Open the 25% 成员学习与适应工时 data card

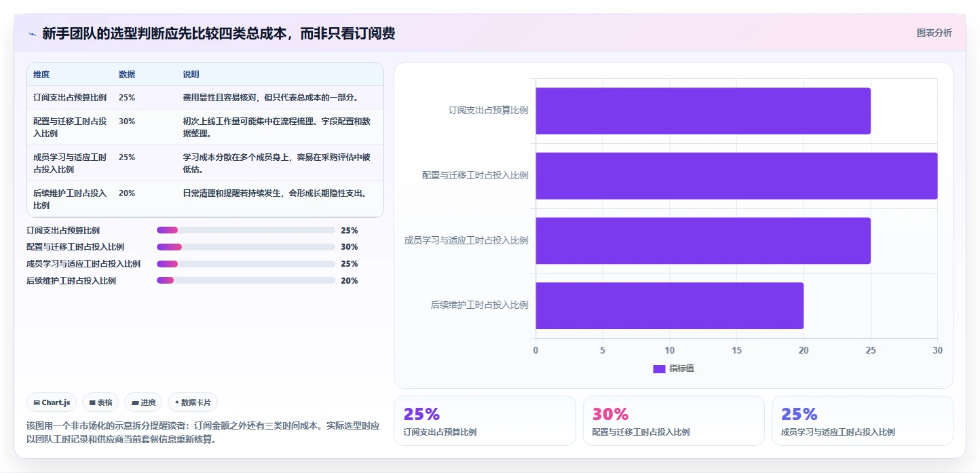863,421
